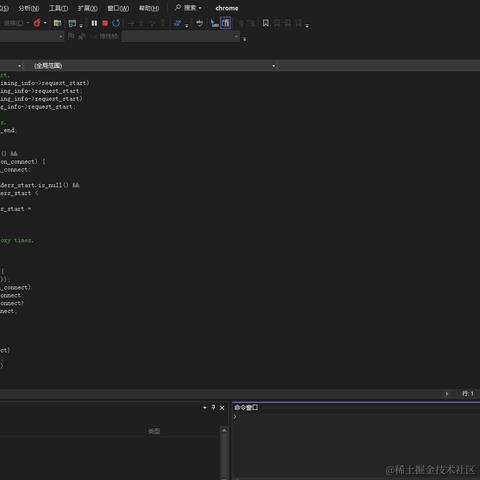This screenshot has width=480, height=480.
Task: Toggle bookmark with the bookmark icon
Action: 266,23
